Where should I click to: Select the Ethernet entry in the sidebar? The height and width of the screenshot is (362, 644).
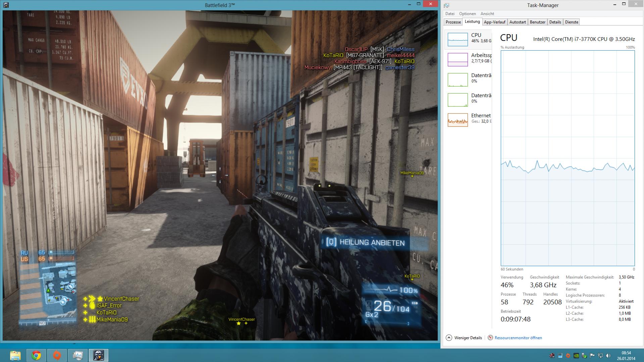coord(468,120)
